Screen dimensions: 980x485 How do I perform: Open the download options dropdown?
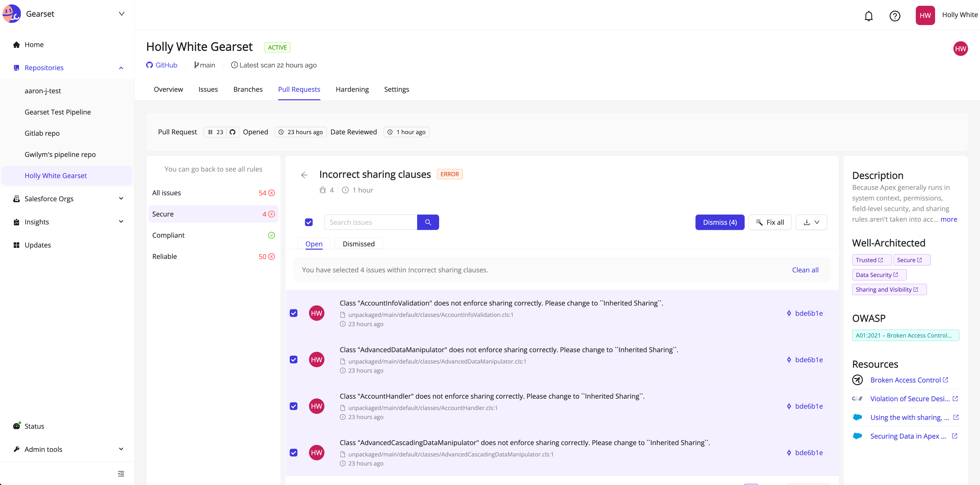(811, 222)
